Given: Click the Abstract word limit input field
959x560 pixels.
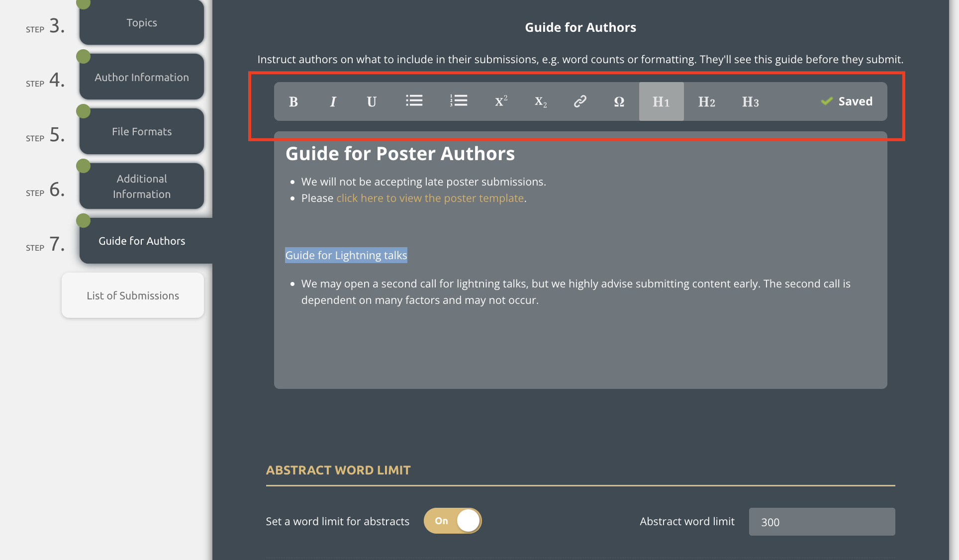Looking at the screenshot, I should (x=821, y=522).
